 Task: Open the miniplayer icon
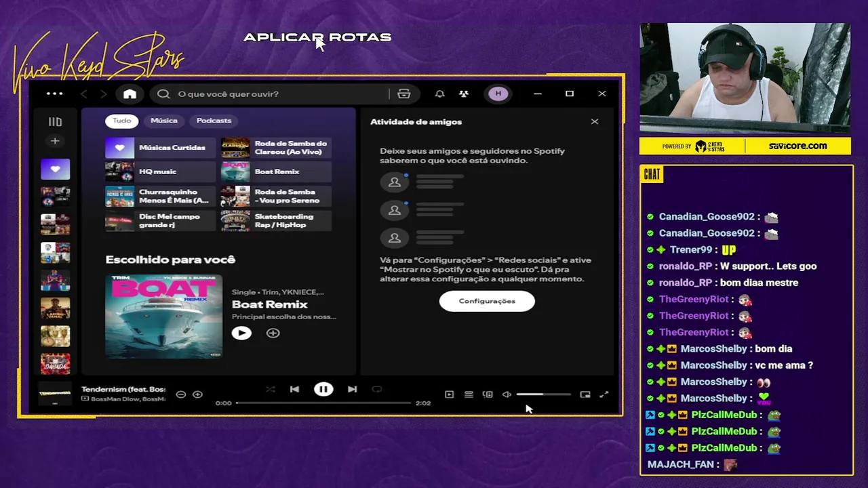coord(585,394)
